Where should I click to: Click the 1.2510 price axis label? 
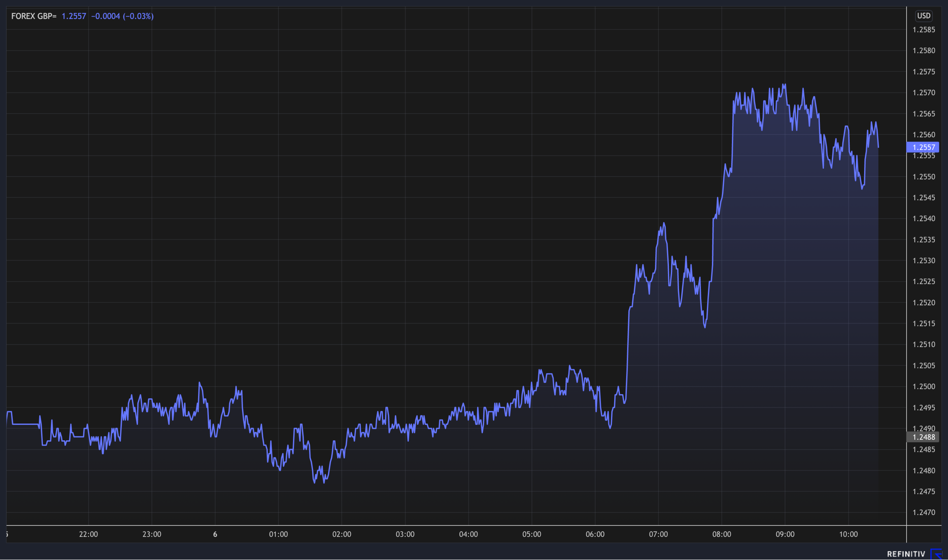(924, 344)
